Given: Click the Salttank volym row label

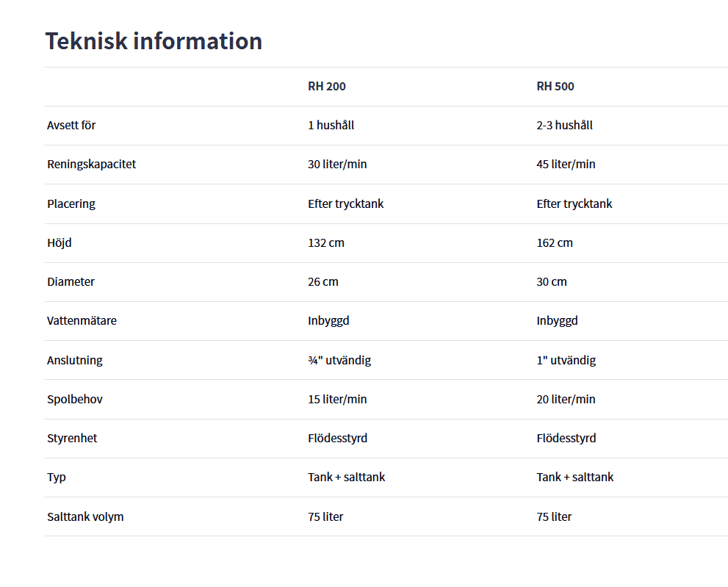Looking at the screenshot, I should (85, 517).
